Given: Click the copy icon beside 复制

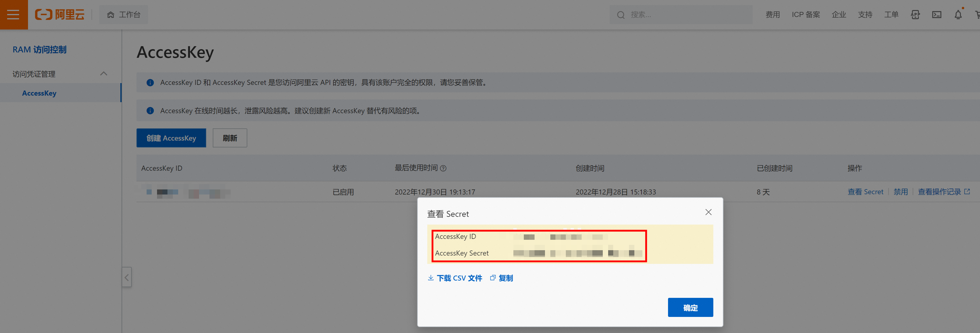Looking at the screenshot, I should [493, 278].
